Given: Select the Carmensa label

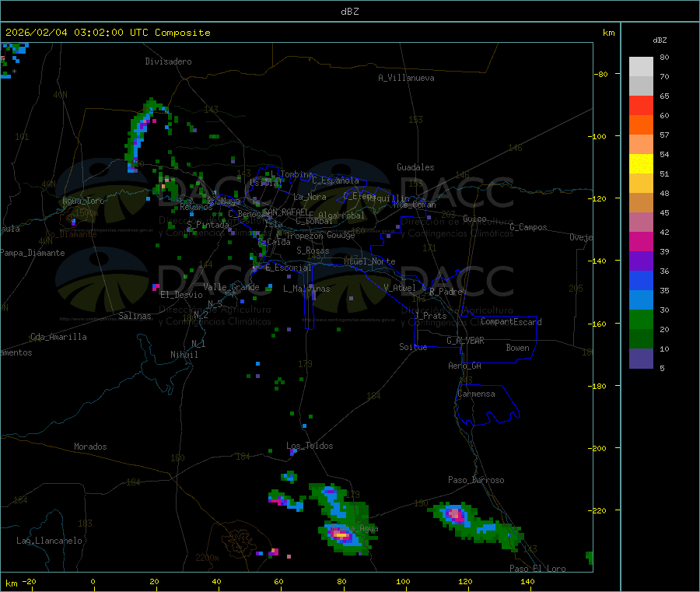Looking at the screenshot, I should coord(476,394).
